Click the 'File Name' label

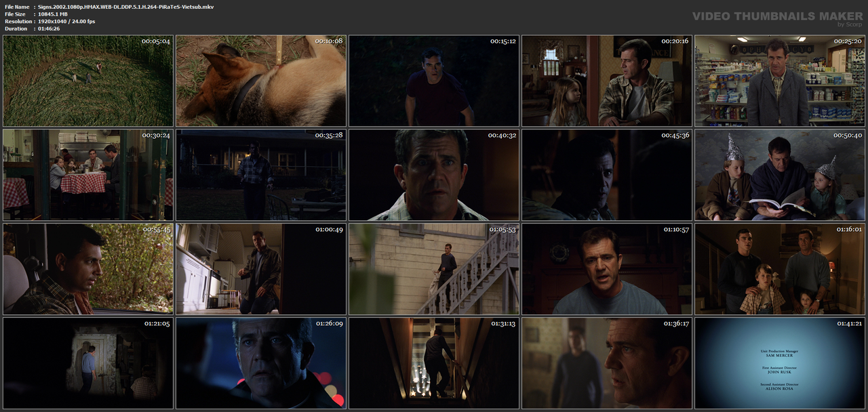(x=17, y=6)
